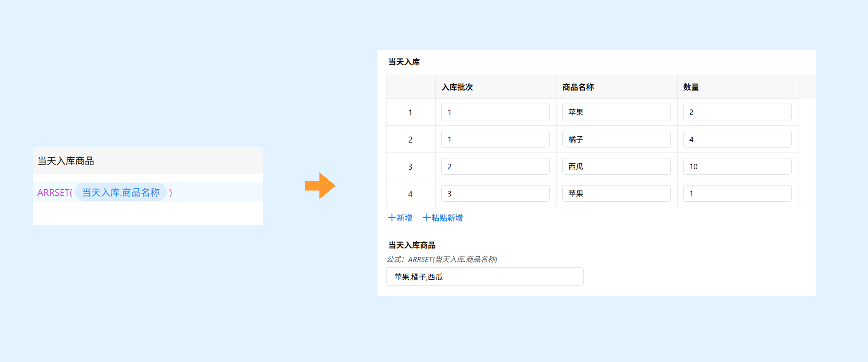Click the 入库批次 field with value 3
This screenshot has width=868, height=362.
click(x=495, y=194)
